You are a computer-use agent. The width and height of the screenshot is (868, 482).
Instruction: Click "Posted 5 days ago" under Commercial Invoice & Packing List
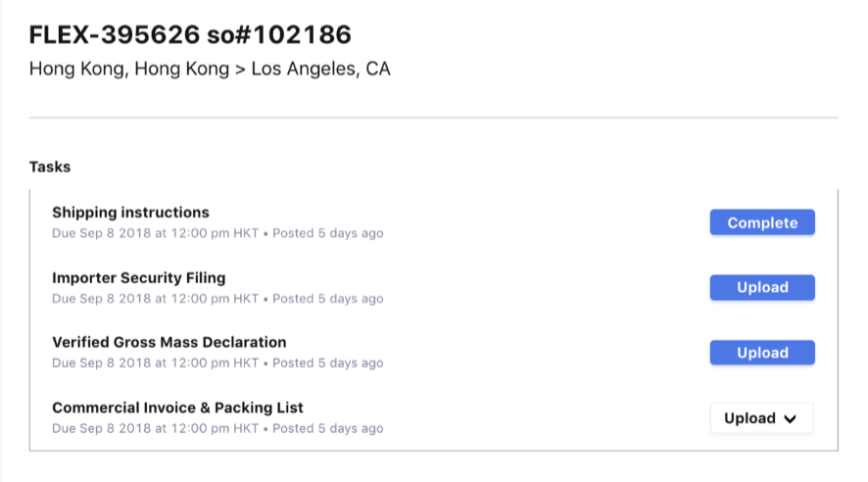point(327,429)
